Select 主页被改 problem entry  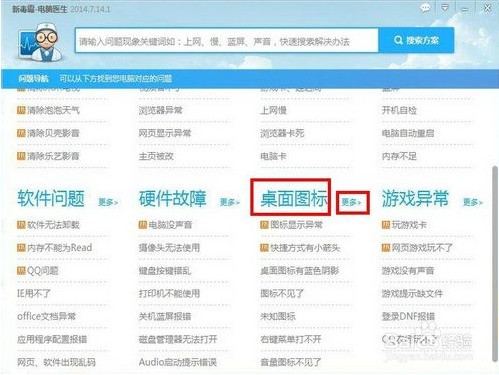[156, 156]
